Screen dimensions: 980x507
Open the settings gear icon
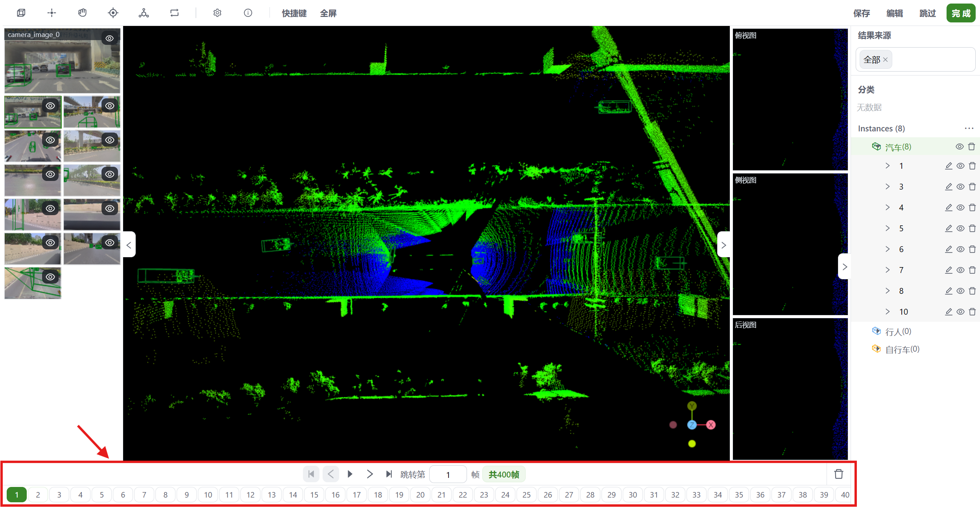(x=217, y=13)
